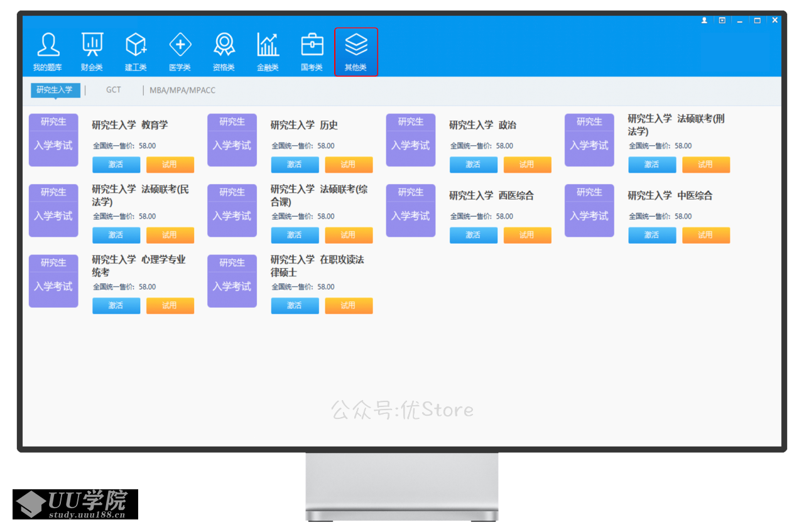The image size is (804, 532).
Task: Click price text under 中医综合 title
Action: [660, 216]
